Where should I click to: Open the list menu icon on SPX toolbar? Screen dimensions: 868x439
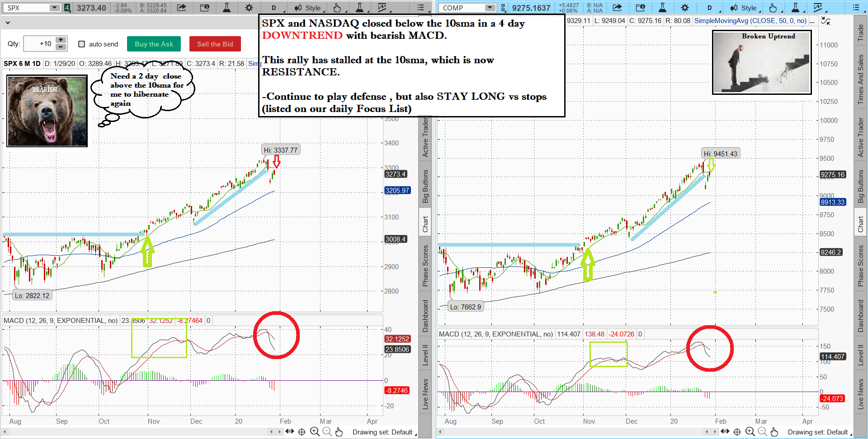(420, 8)
